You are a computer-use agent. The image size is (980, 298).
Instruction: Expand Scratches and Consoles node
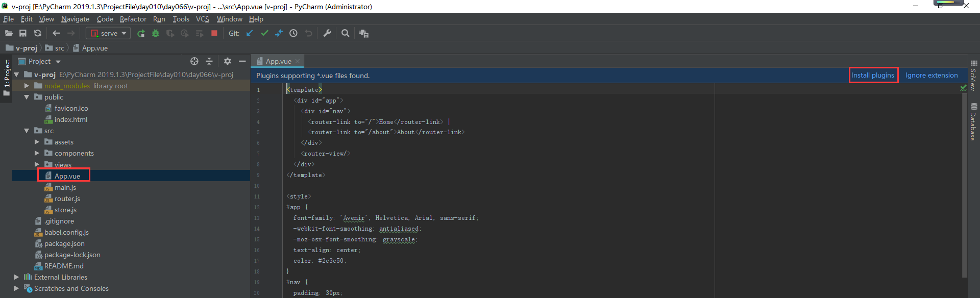(16, 288)
